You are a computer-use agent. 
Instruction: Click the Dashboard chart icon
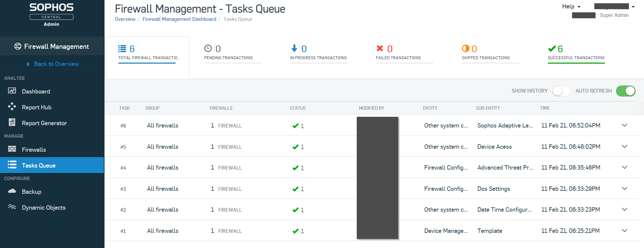point(12,91)
